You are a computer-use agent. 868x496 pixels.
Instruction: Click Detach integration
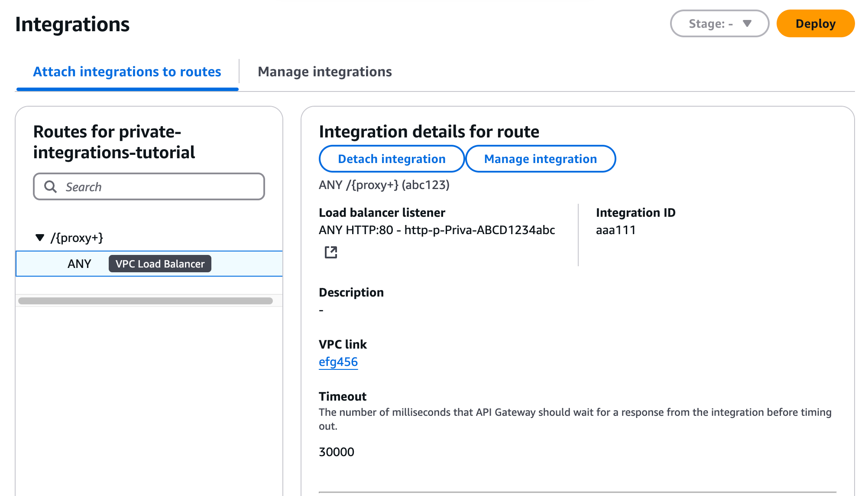pyautogui.click(x=391, y=159)
